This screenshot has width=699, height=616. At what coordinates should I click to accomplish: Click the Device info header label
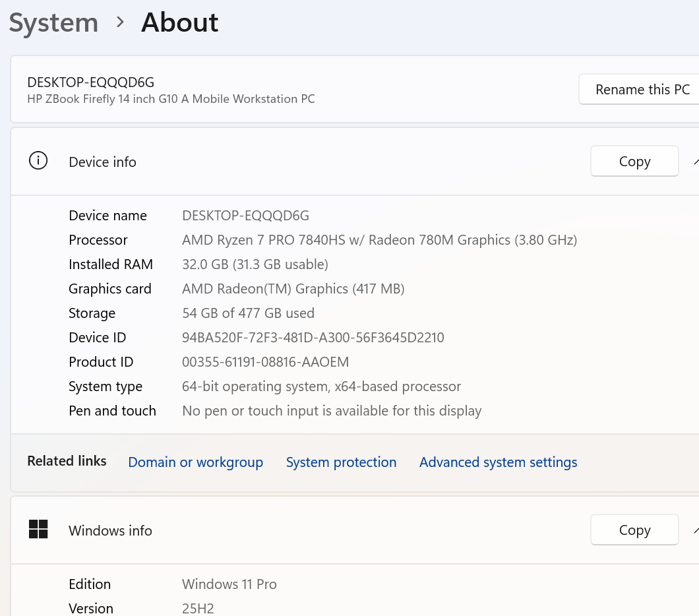click(102, 162)
